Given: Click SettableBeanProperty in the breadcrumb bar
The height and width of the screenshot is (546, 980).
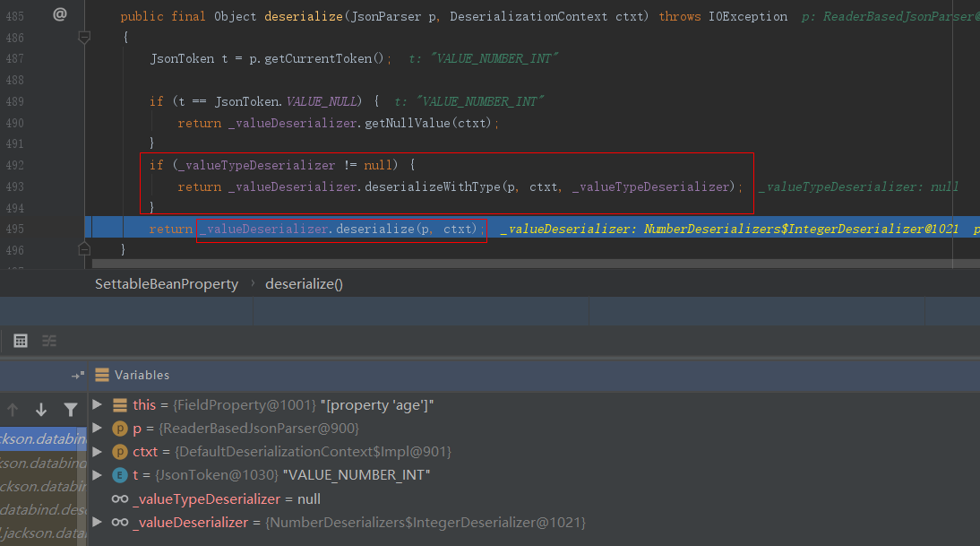Looking at the screenshot, I should [167, 284].
